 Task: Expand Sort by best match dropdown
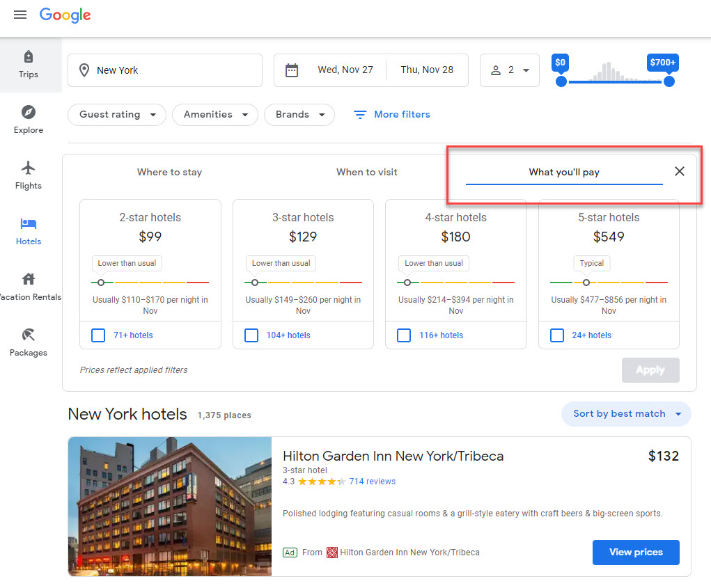(626, 413)
